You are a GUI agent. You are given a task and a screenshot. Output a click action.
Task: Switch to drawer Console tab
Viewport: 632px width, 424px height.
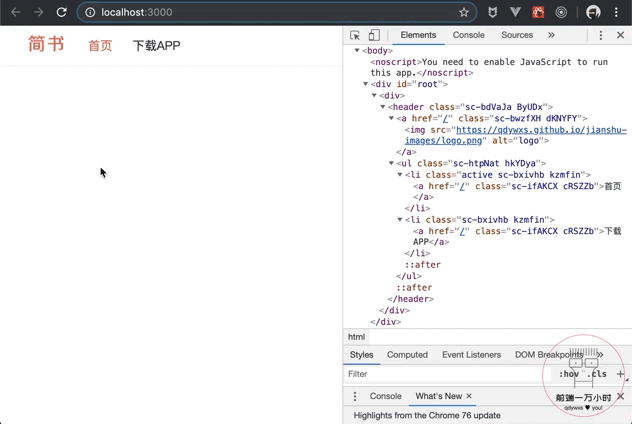[x=386, y=396]
